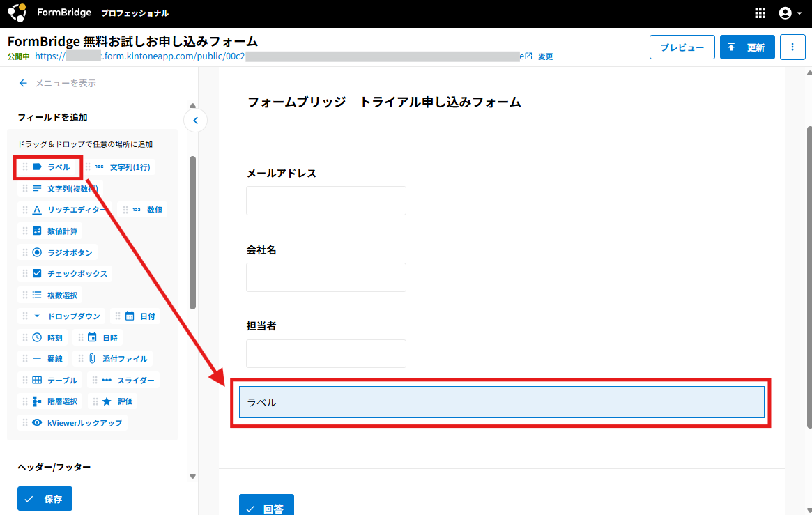This screenshot has height=515, width=812.
Task: Select the ラベル element in the form
Action: (x=501, y=402)
